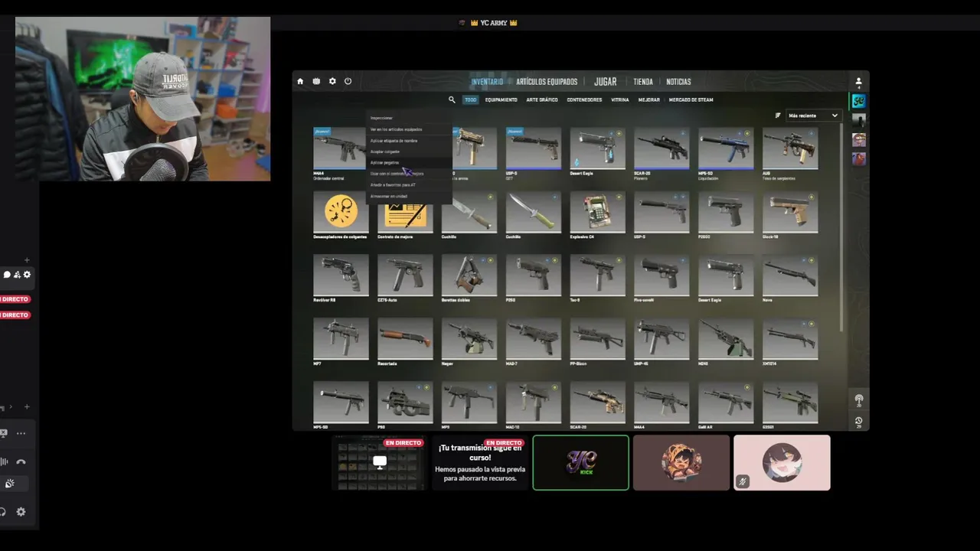980x551 pixels.
Task: Open the YC Kick participant tile
Action: pos(580,462)
